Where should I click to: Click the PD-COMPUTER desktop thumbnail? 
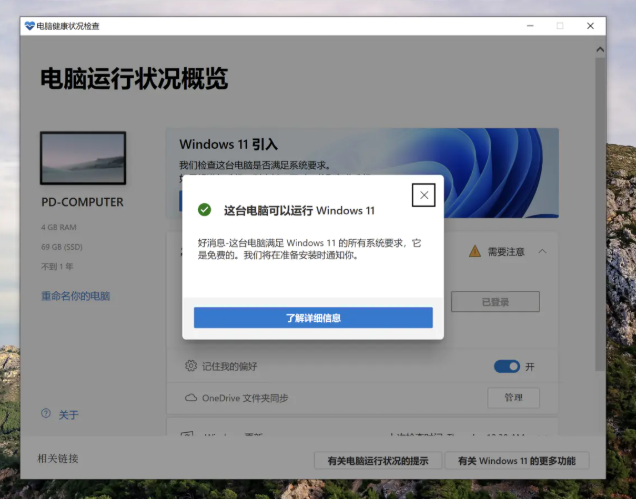point(83,158)
